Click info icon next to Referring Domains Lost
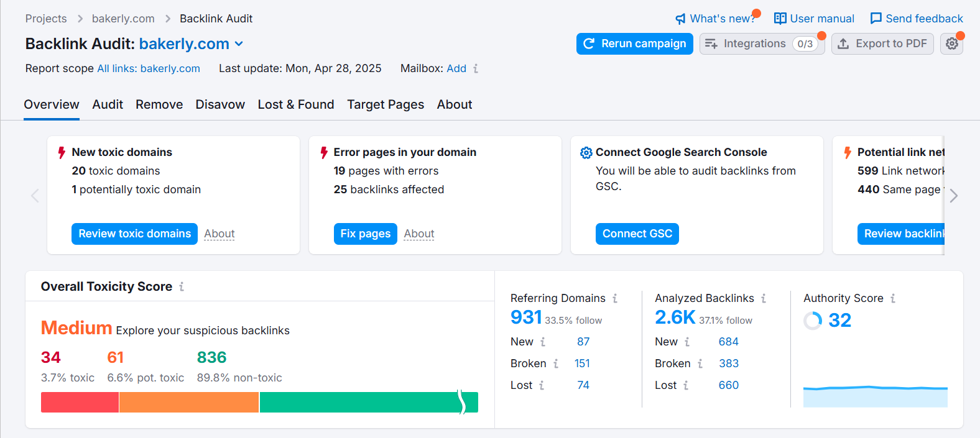The width and height of the screenshot is (980, 438). pos(542,385)
